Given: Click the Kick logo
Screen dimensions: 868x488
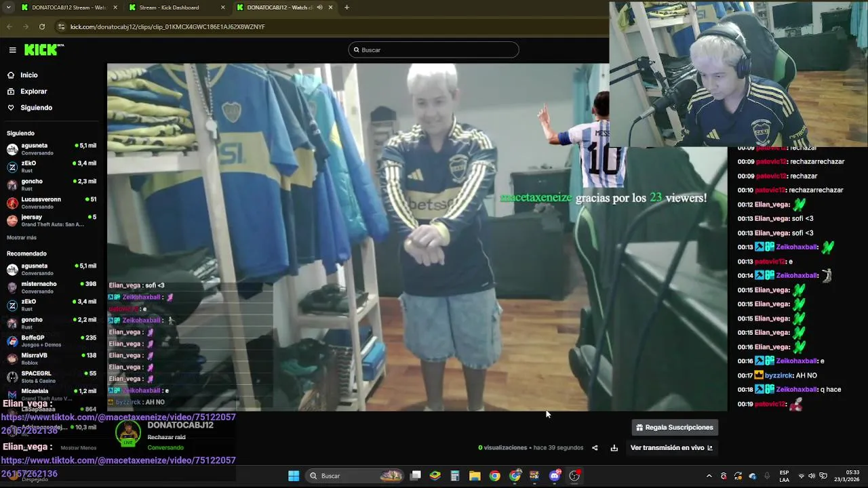Looking at the screenshot, I should tap(44, 49).
